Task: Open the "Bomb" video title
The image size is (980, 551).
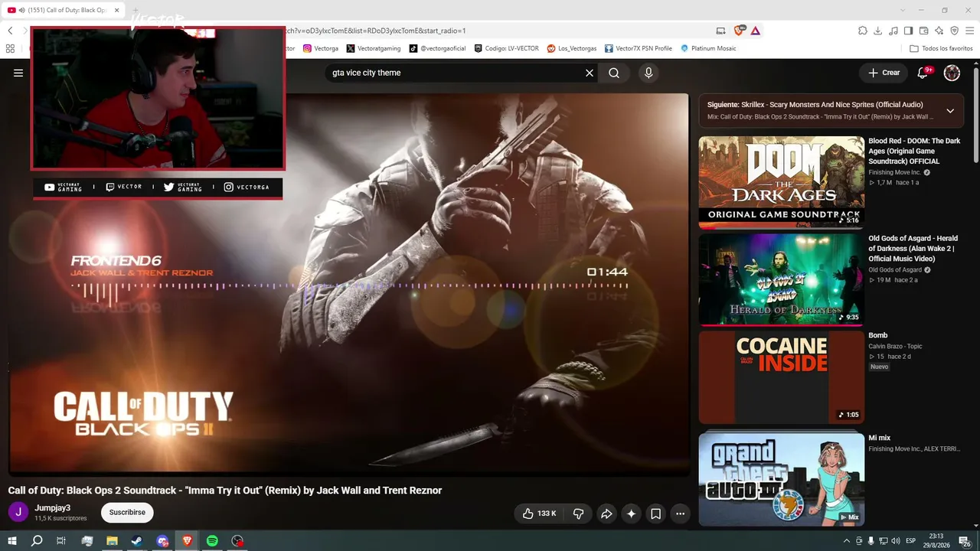Action: (878, 335)
